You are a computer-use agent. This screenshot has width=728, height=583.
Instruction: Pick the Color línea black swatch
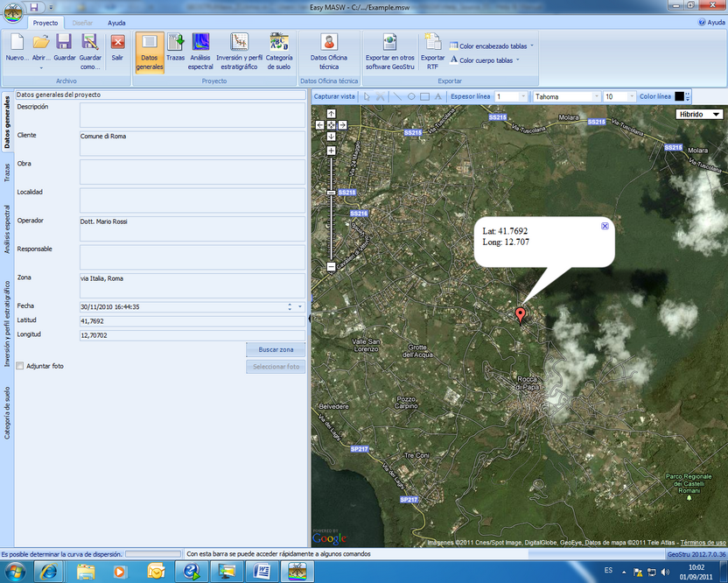coord(679,96)
